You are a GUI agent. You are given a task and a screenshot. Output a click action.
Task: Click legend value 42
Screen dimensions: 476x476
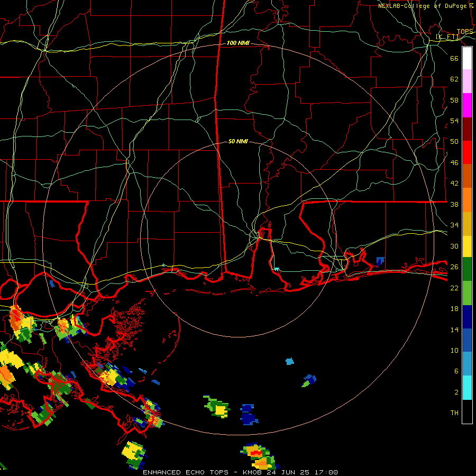pos(454,184)
